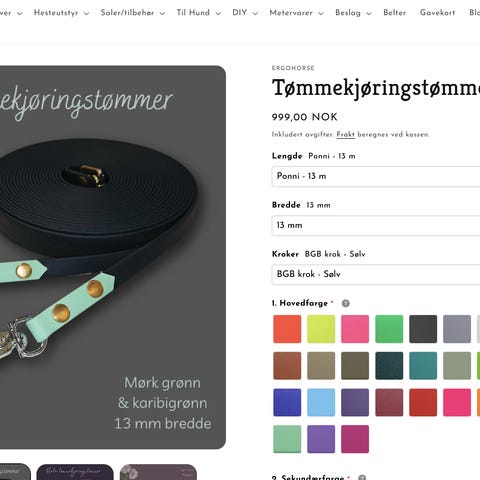This screenshot has height=480, width=480.
Task: Pick the light blue main color swatch
Action: pos(321,402)
